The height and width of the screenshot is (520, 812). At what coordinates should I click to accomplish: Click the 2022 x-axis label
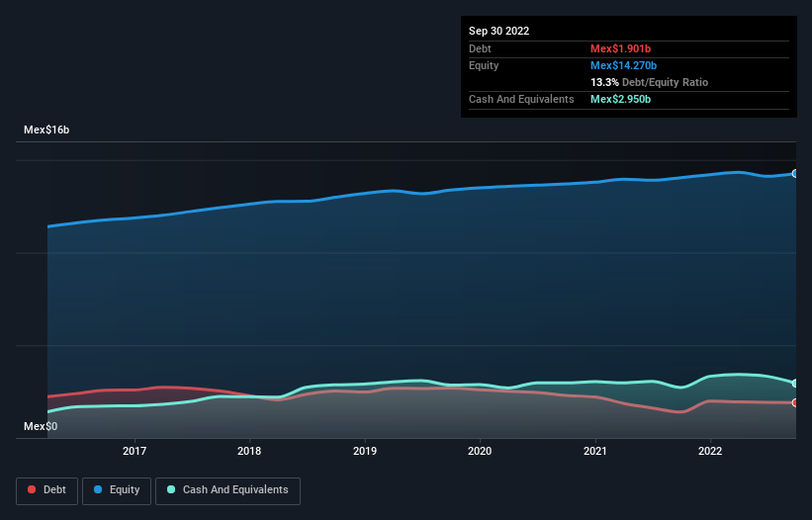[x=710, y=451]
